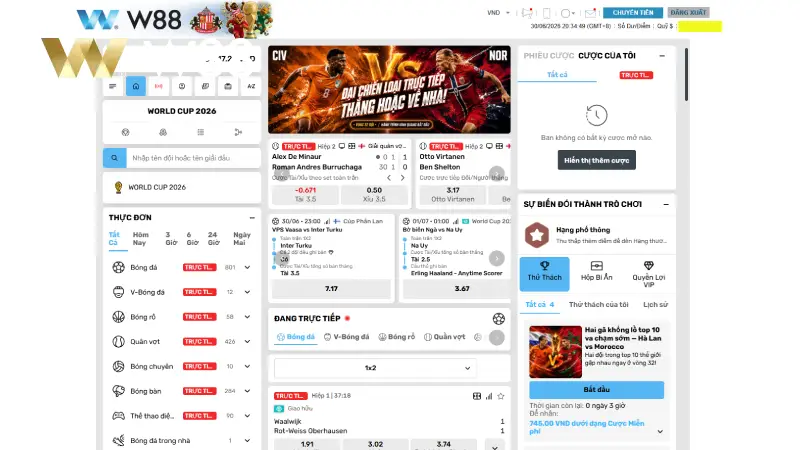
Task: Select Tất cả tab in bet slip
Action: coord(557,75)
